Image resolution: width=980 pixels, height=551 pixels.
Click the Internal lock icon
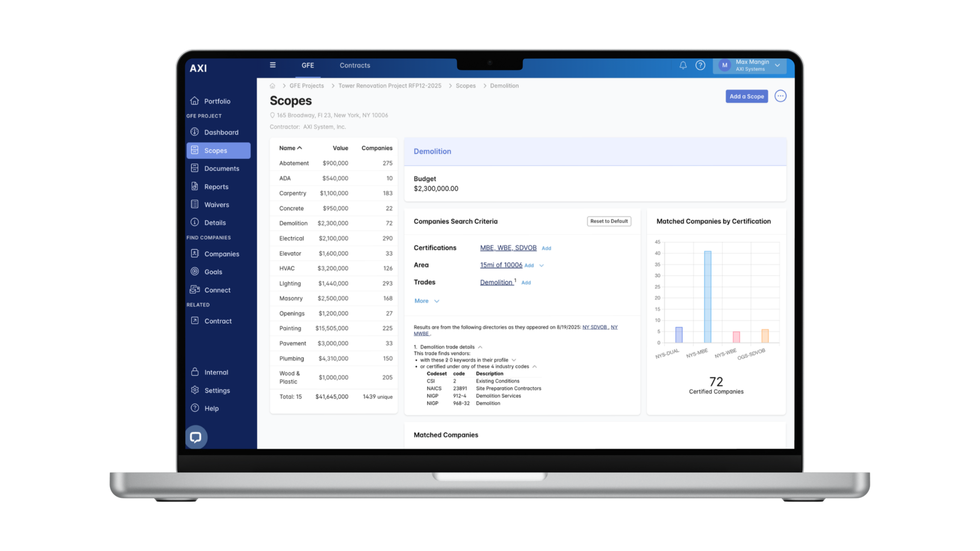(x=195, y=372)
